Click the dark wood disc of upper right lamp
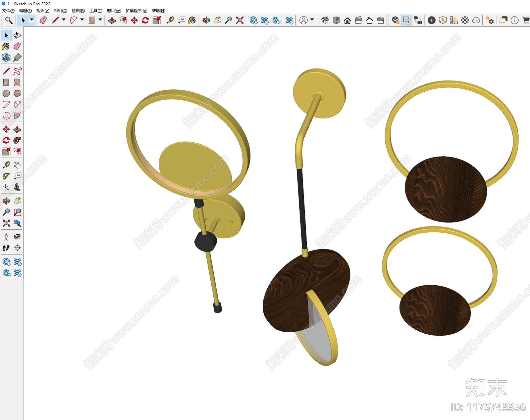 [446, 189]
